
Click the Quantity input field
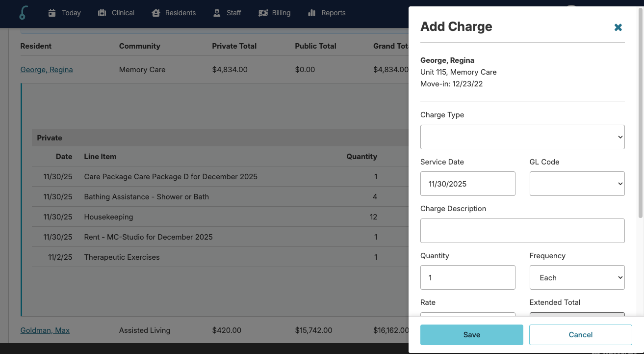467,277
